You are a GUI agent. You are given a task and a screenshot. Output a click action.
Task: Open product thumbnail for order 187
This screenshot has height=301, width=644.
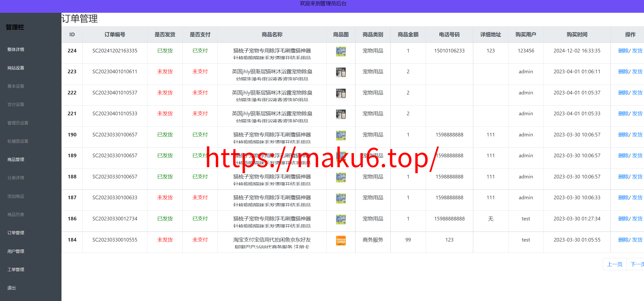pyautogui.click(x=341, y=198)
